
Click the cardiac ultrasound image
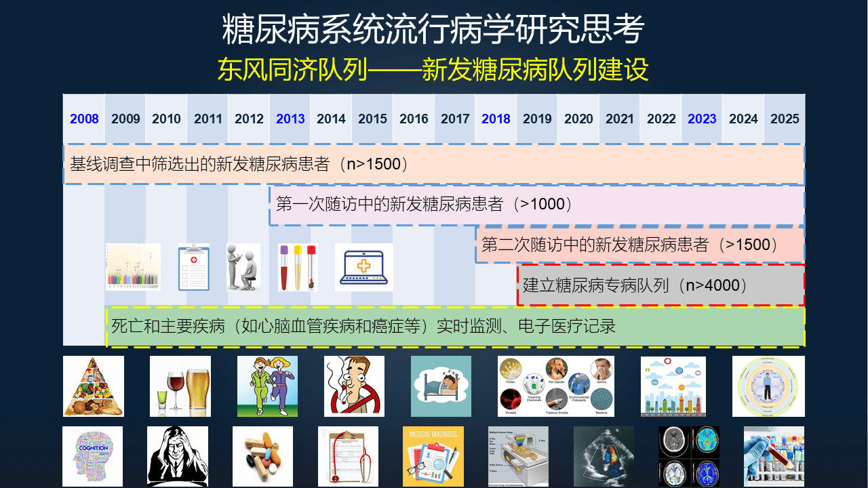click(x=604, y=456)
